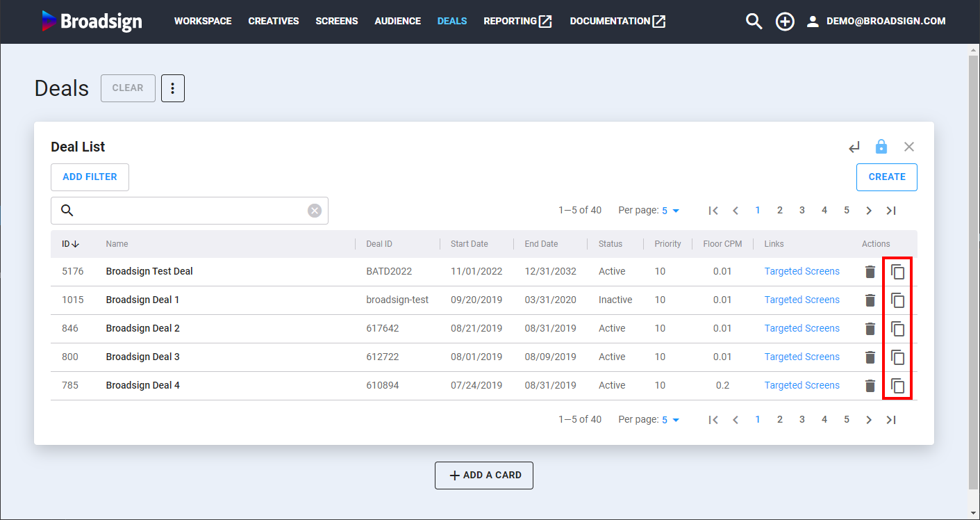This screenshot has width=980, height=520.
Task: Sort by End Date column
Action: [541, 244]
